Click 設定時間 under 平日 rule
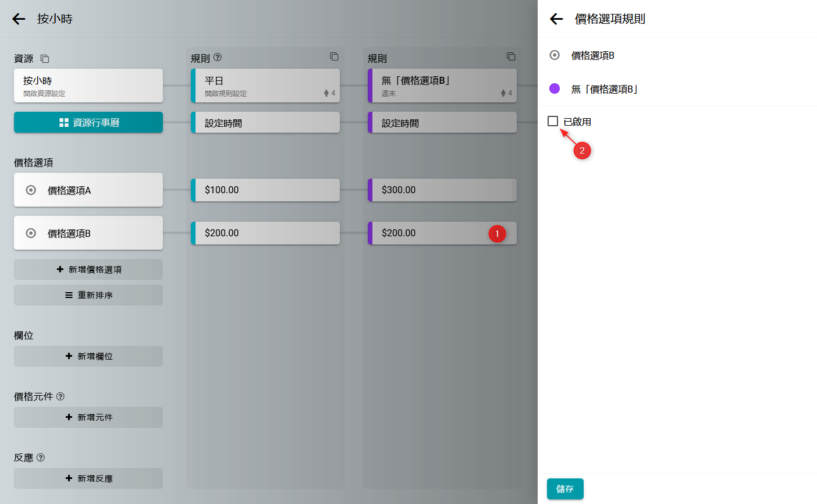The image size is (817, 504). 265,123
